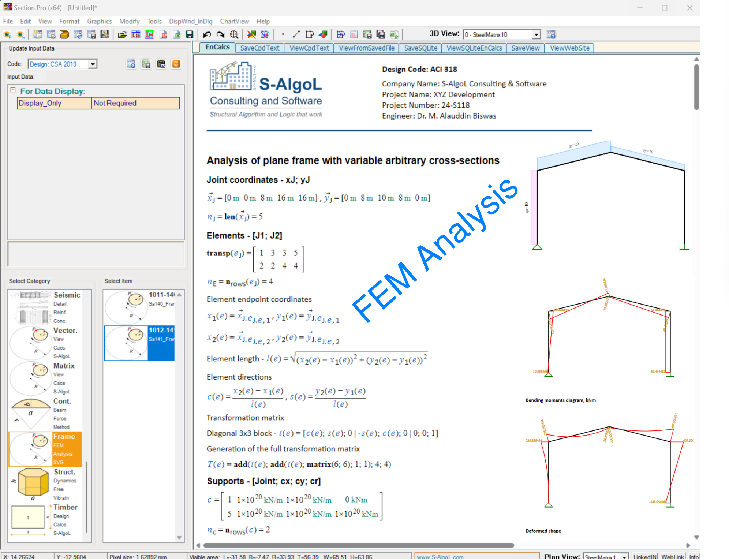Screen dimensions: 729x560
Task: Save using the floppy disk toolbar icon
Action: [x=190, y=34]
